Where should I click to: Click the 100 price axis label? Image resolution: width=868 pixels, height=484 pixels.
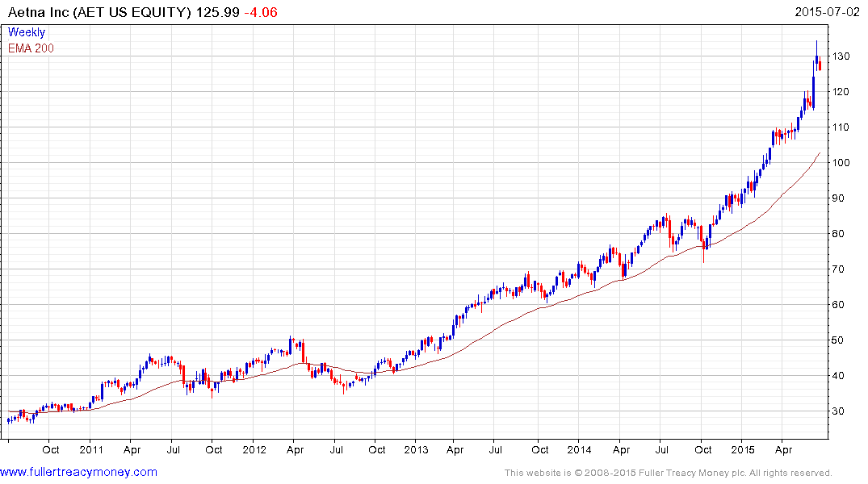pyautogui.click(x=841, y=163)
